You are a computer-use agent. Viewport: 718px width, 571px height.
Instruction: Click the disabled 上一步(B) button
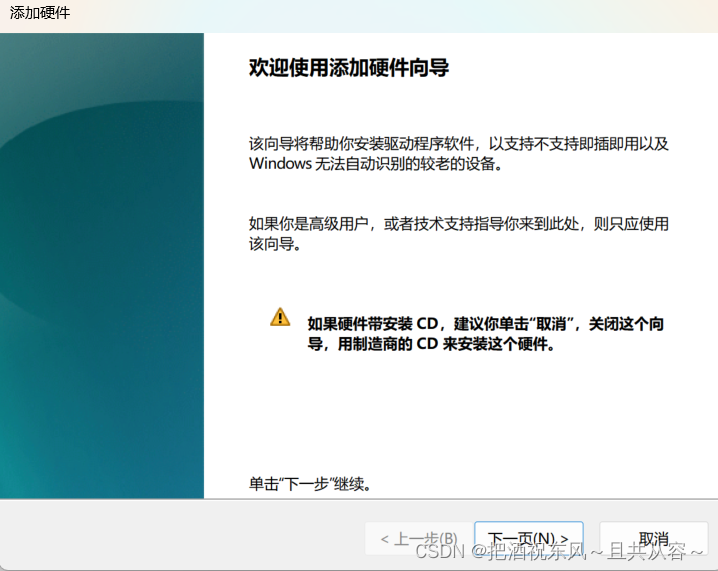tap(419, 538)
